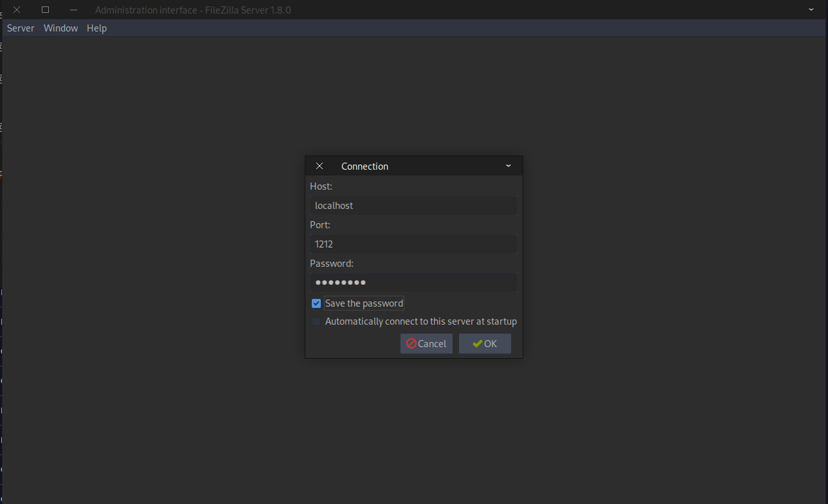Click inside the Host field showing localhost
This screenshot has width=828, height=504.
tap(413, 205)
